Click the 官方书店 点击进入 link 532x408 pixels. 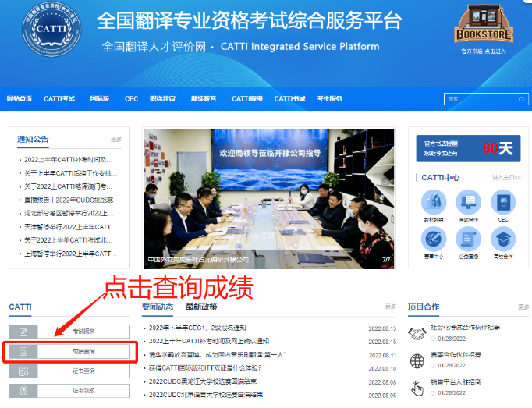click(484, 51)
